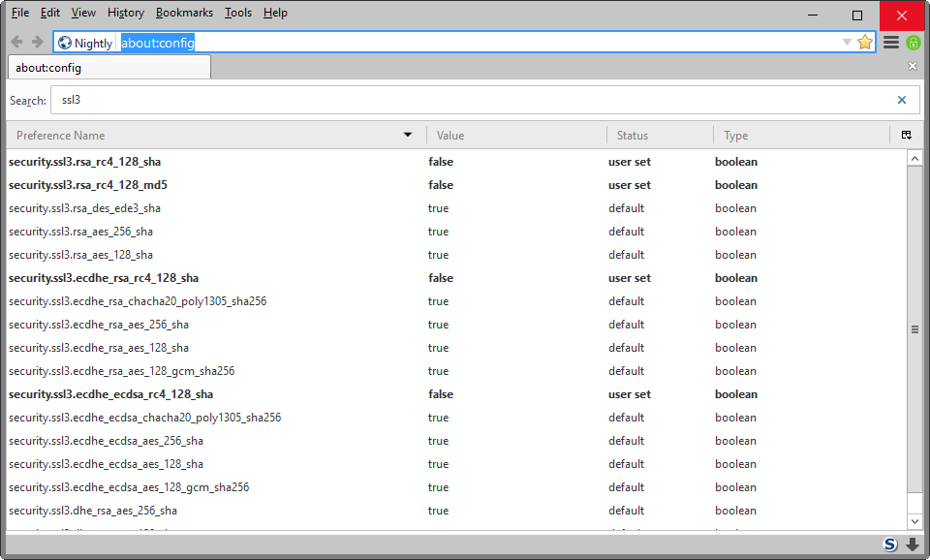Open the Tools menu
Viewport: 930px width, 560px height.
click(x=238, y=13)
